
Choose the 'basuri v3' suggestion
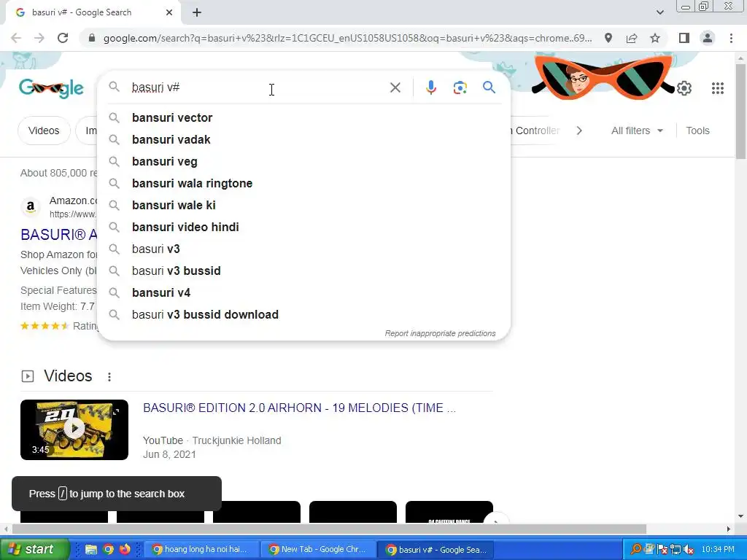(x=303, y=249)
